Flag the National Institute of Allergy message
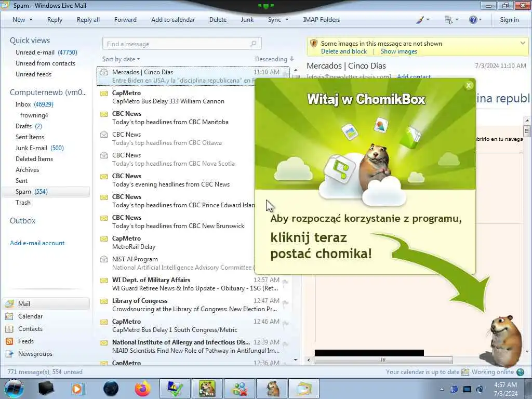532x399 pixels. pyautogui.click(x=285, y=343)
